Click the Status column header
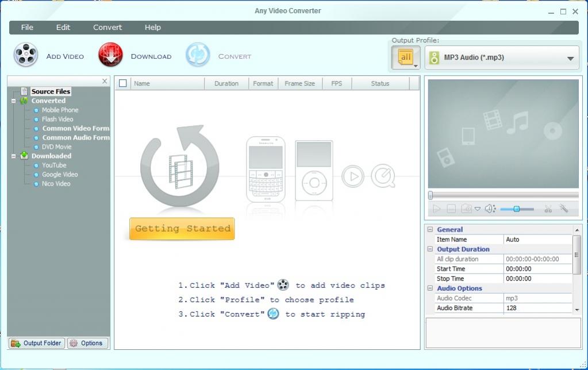Image resolution: width=588 pixels, height=370 pixels. 381,84
